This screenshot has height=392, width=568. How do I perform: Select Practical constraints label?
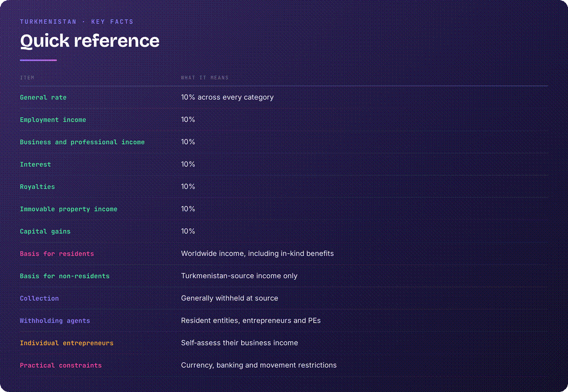(61, 365)
